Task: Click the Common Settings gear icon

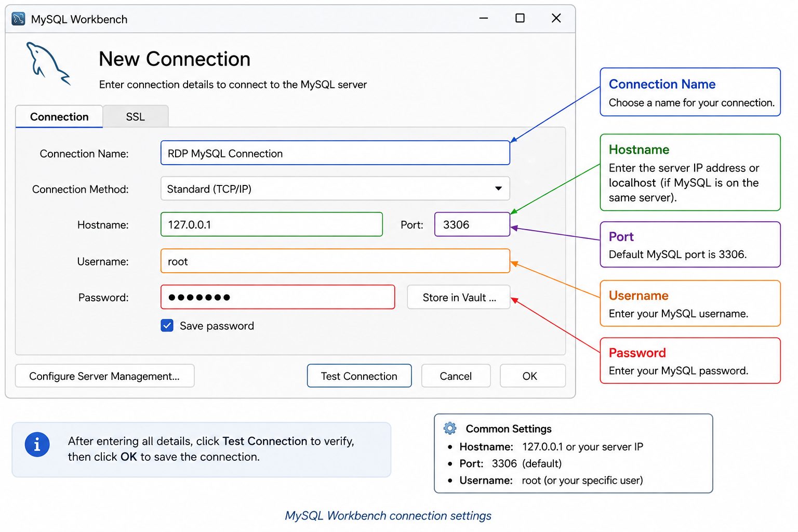Action: (450, 428)
